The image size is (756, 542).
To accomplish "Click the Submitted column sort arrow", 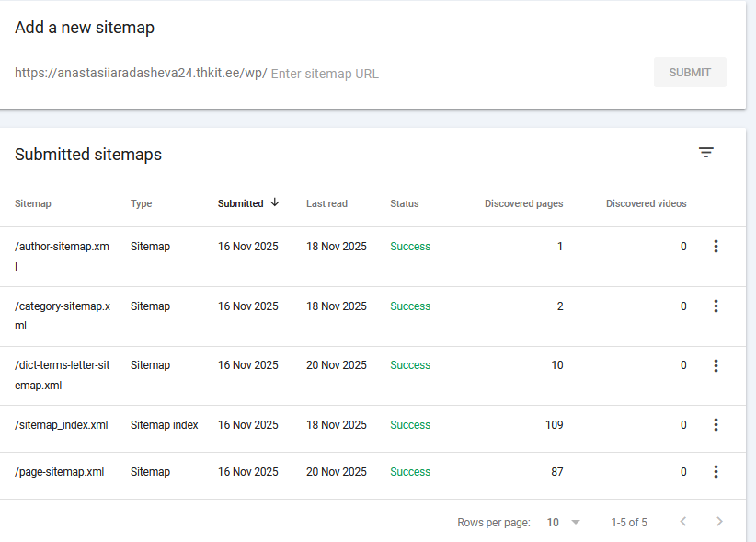I will coord(275,203).
